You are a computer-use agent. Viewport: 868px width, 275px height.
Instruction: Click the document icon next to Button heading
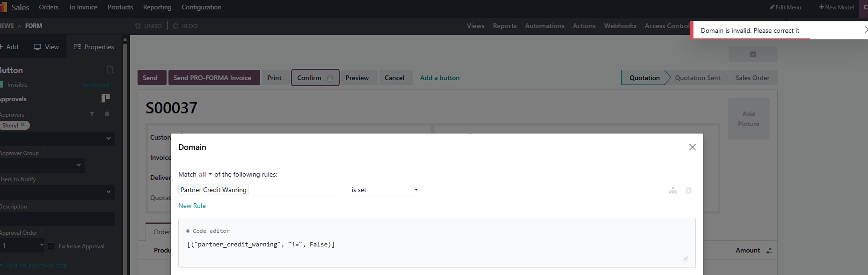(x=110, y=70)
